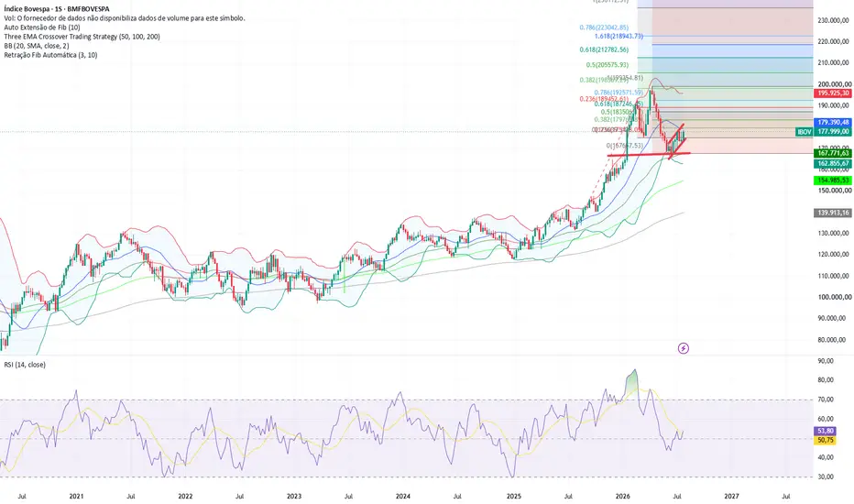
Task: Click the 100.000,00 price scale tick
Action: [833, 298]
